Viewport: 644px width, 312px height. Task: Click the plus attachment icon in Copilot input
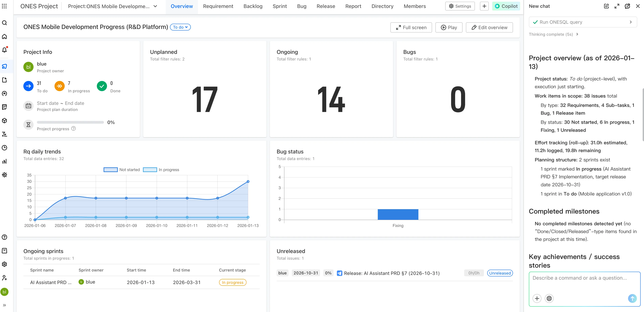[x=537, y=298]
